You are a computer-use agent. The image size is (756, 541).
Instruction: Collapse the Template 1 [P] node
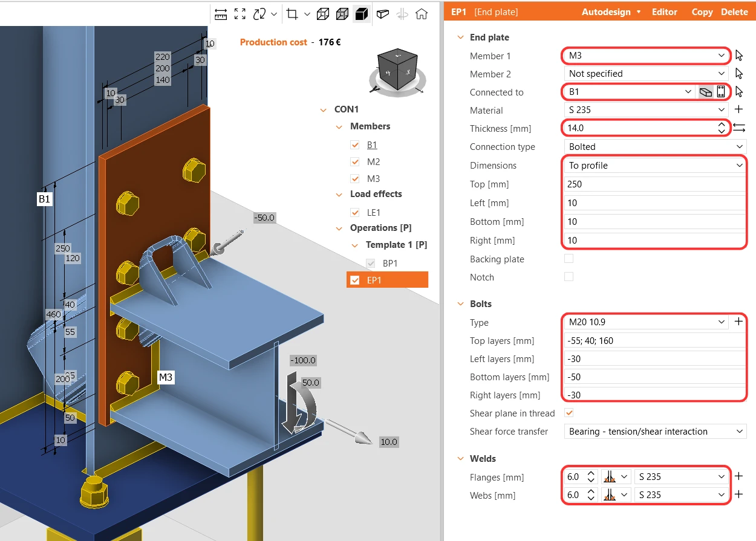(355, 245)
